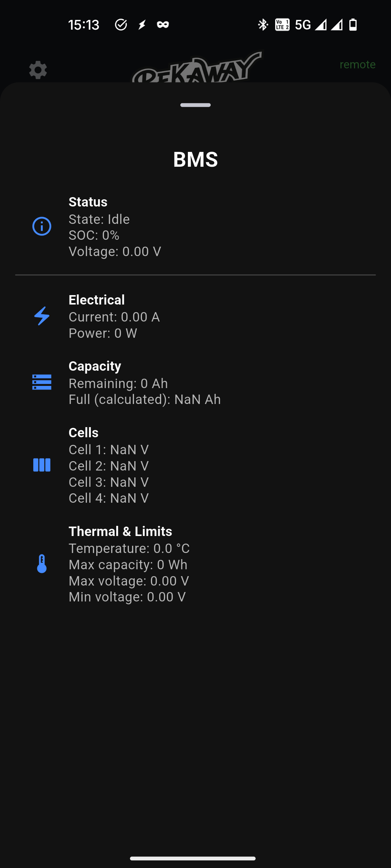Viewport: 391px width, 868px height.
Task: Tap the Thermal thermometer icon
Action: click(x=42, y=564)
